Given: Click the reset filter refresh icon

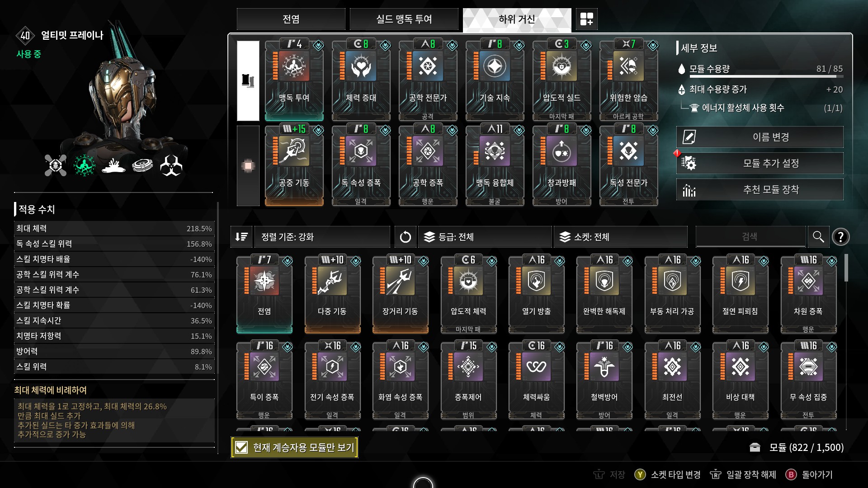Looking at the screenshot, I should (405, 237).
